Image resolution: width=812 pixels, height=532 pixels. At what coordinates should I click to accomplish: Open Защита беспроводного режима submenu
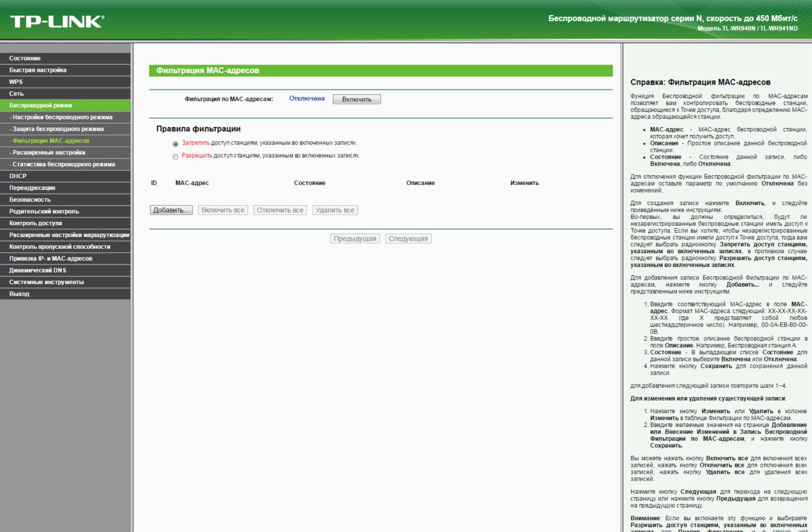point(57,129)
